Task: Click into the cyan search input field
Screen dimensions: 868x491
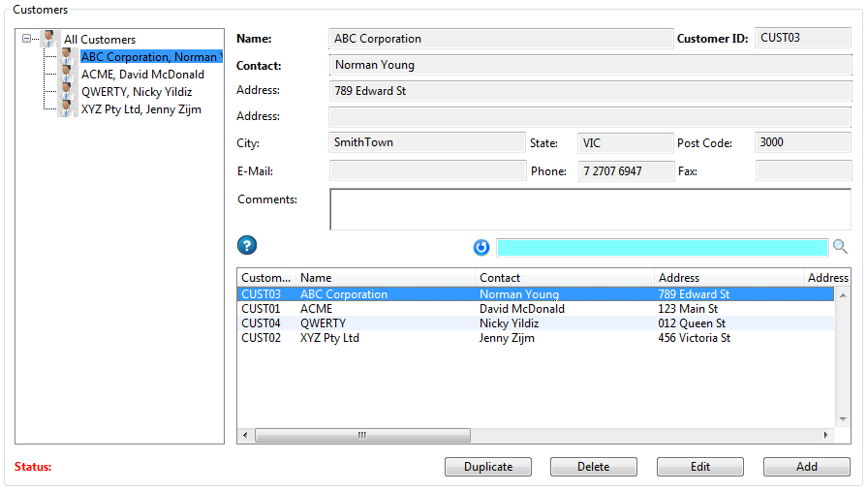Action: click(x=662, y=247)
